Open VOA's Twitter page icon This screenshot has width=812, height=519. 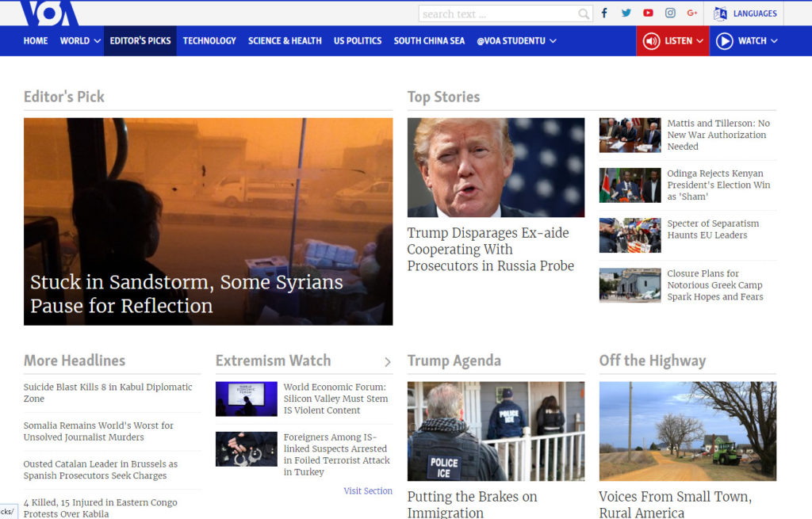(x=626, y=13)
